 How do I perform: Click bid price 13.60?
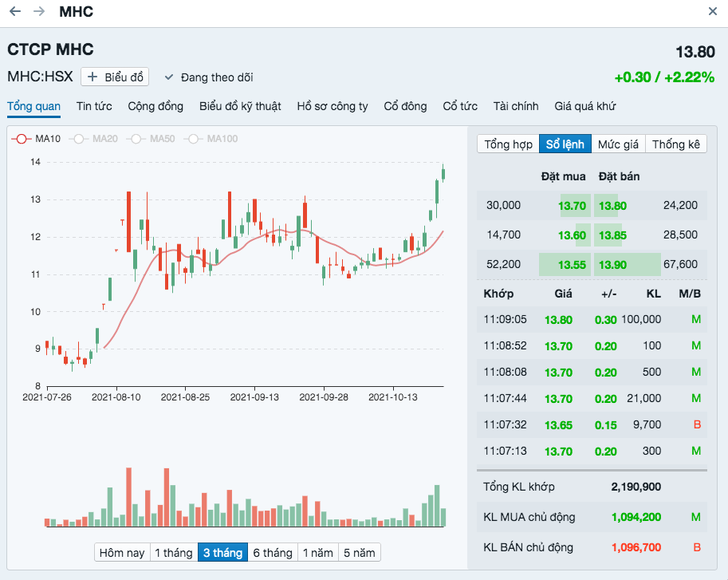(572, 235)
